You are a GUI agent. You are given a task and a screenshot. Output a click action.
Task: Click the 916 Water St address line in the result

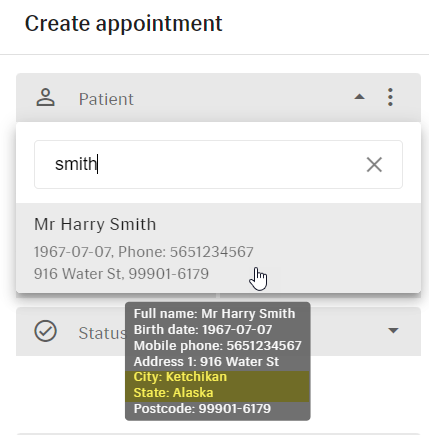coord(121,274)
